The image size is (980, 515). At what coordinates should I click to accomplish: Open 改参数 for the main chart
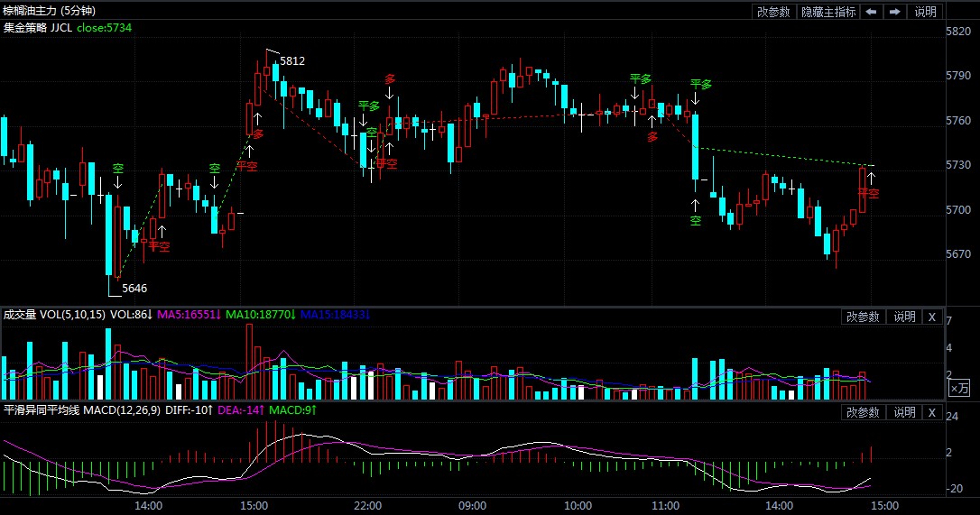(773, 12)
